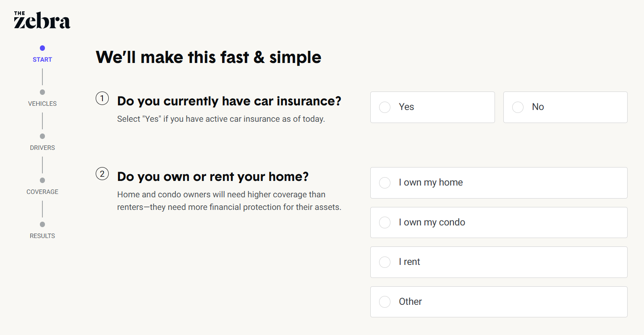Screen dimensions: 644x335
Task: Click the progress line between START and VEHICLES
Action: [42, 76]
